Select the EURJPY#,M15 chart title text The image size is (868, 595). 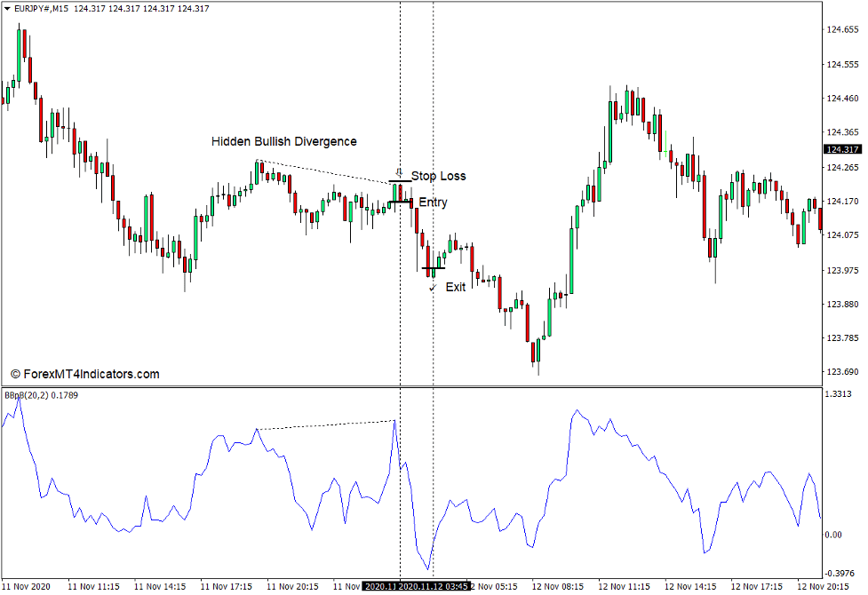coord(43,7)
